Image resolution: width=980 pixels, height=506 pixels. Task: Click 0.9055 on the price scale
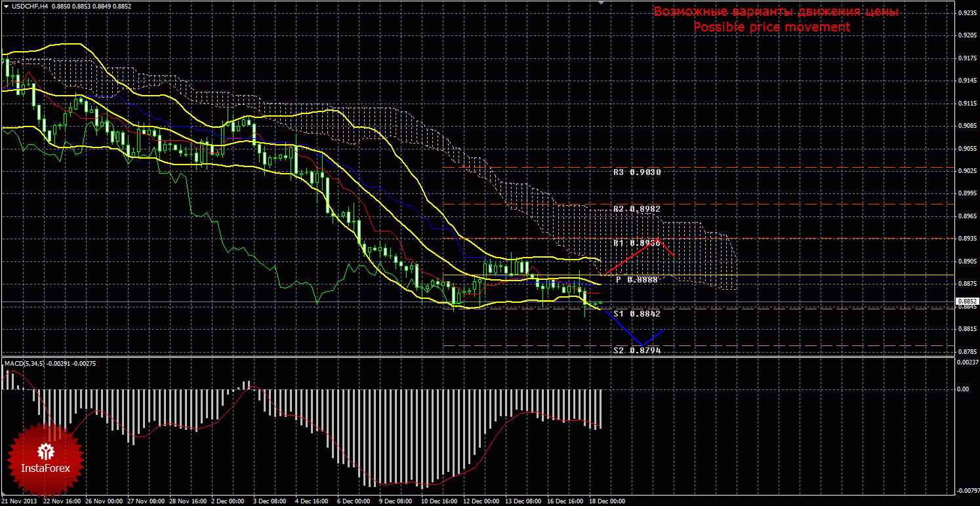coord(966,149)
